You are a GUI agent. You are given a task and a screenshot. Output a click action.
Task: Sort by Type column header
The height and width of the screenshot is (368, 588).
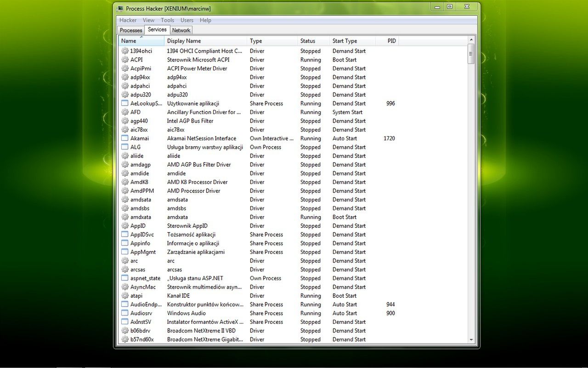[272, 41]
